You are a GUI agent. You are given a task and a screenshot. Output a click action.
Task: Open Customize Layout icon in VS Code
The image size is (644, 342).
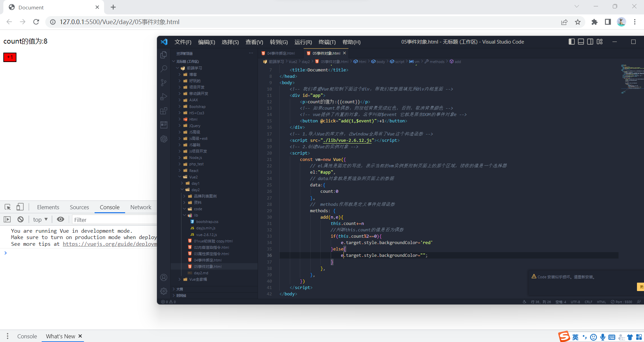600,42
